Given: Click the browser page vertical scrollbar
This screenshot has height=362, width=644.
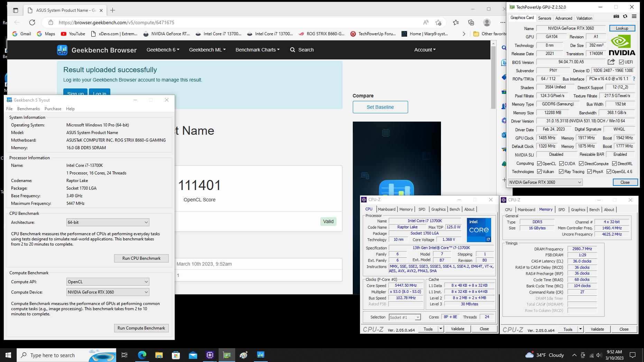Looking at the screenshot, I should point(493,78).
